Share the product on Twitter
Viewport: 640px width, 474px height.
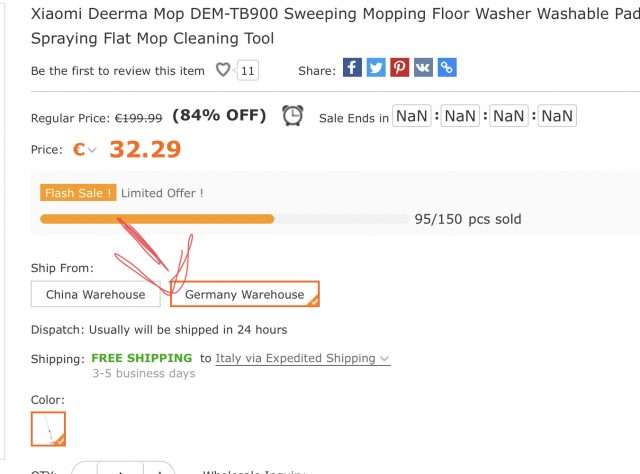click(x=376, y=67)
